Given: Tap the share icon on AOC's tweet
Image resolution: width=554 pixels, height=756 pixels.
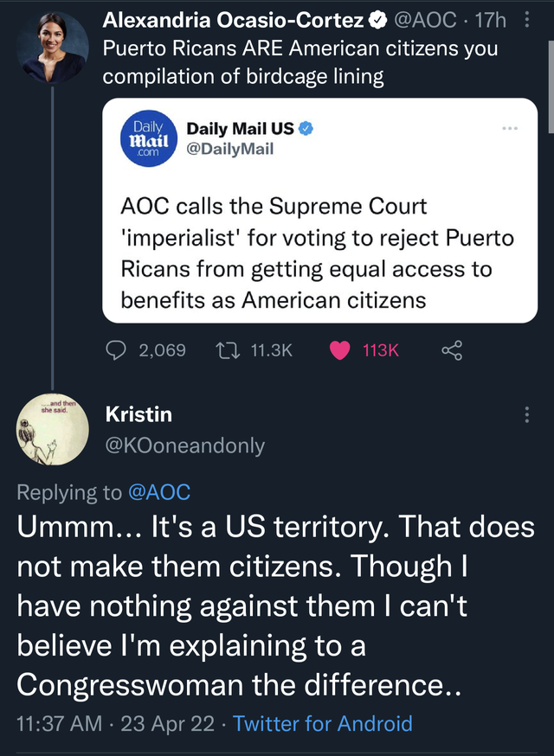Looking at the screenshot, I should point(452,350).
